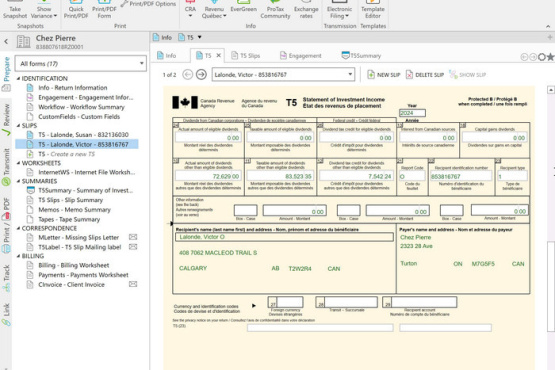Open Show Variance dropdown
The width and height of the screenshot is (555, 370).
[x=44, y=10]
